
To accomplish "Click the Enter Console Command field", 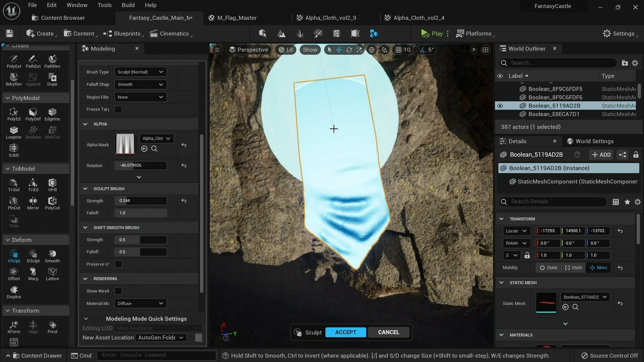I will (156, 355).
